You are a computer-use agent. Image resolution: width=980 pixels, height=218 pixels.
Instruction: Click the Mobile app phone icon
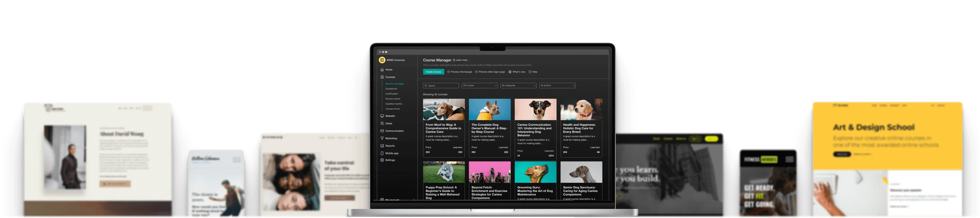pyautogui.click(x=382, y=153)
